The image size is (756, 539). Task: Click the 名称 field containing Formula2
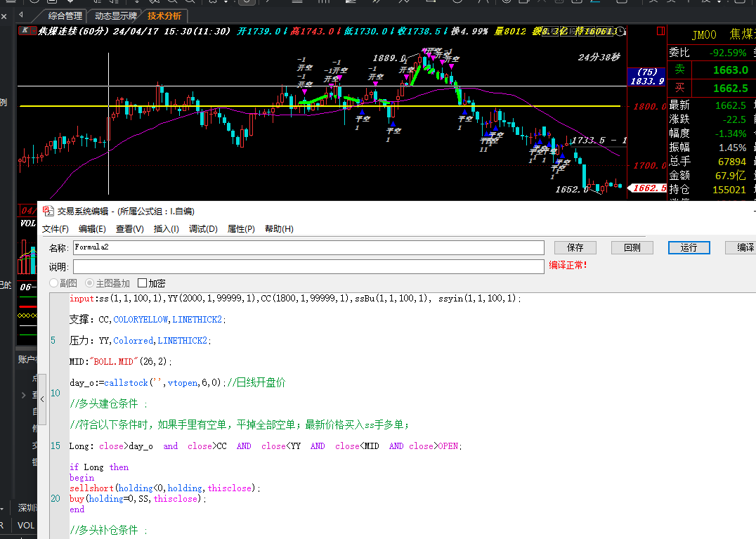(x=308, y=247)
